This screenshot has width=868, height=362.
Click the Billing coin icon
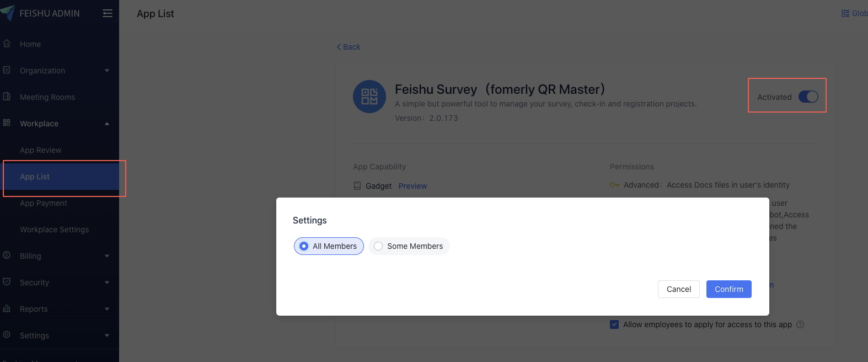[x=7, y=255]
